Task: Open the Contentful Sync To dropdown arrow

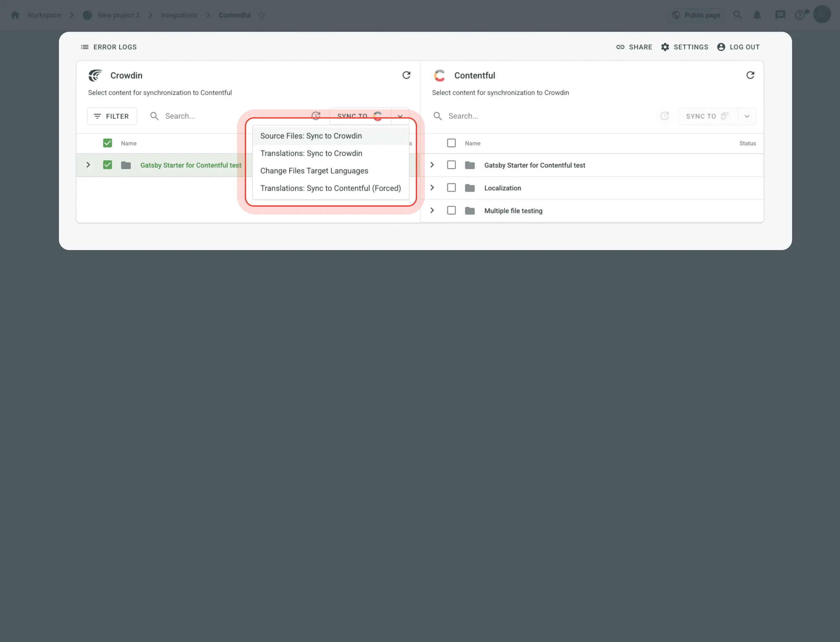Action: [746, 116]
